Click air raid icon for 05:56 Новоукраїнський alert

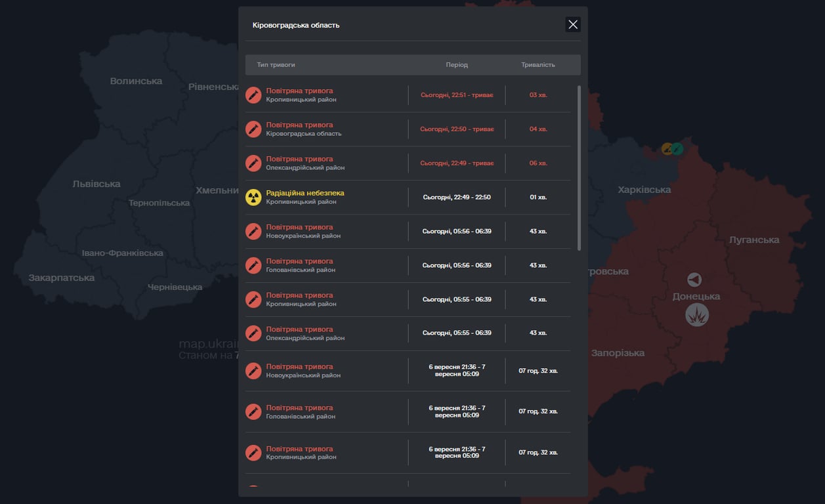[253, 232]
